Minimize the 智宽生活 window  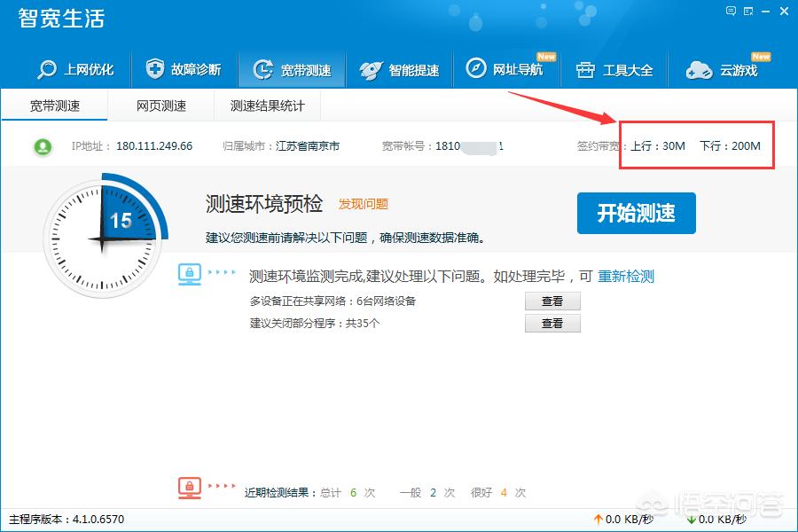click(765, 12)
